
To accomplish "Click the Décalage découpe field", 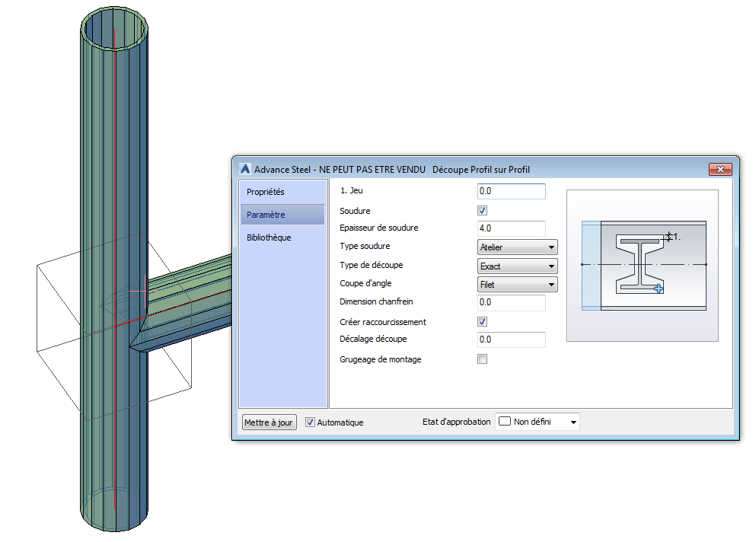I will pos(511,340).
